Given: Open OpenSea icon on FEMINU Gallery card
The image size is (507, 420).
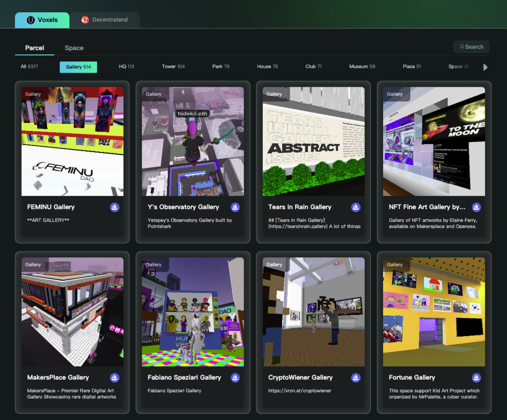Looking at the screenshot, I should pyautogui.click(x=115, y=207).
